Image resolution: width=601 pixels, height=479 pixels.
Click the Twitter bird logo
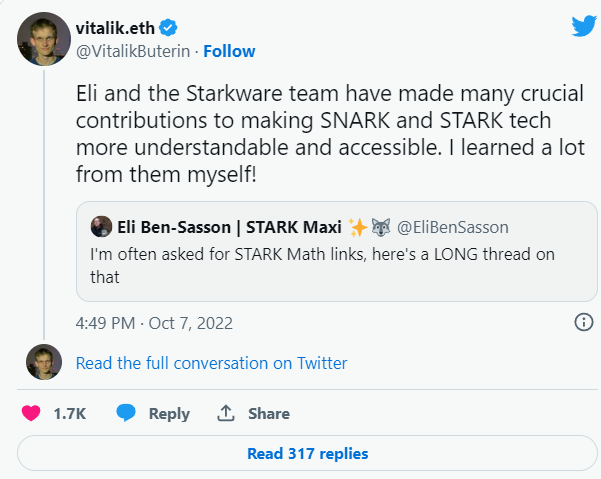point(583,26)
